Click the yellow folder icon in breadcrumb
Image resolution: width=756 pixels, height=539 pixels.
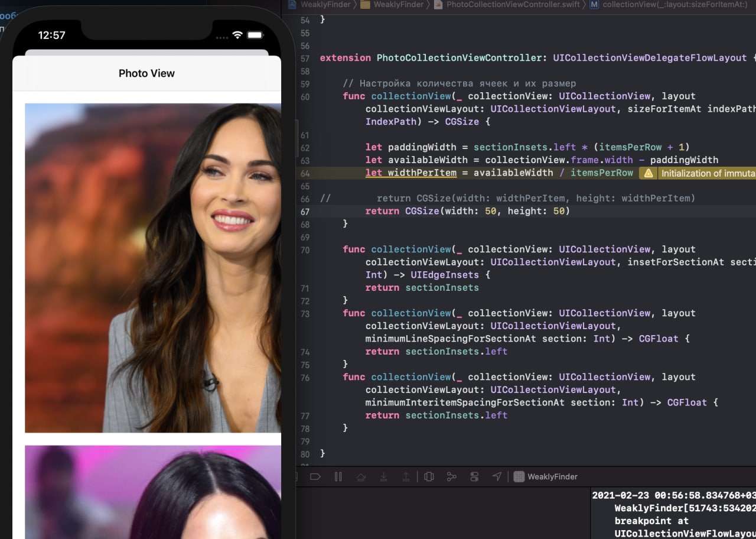(366, 4)
